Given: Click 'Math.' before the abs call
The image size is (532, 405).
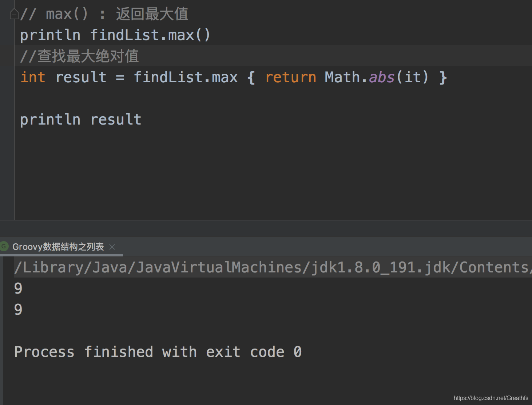Looking at the screenshot, I should click(x=346, y=77).
